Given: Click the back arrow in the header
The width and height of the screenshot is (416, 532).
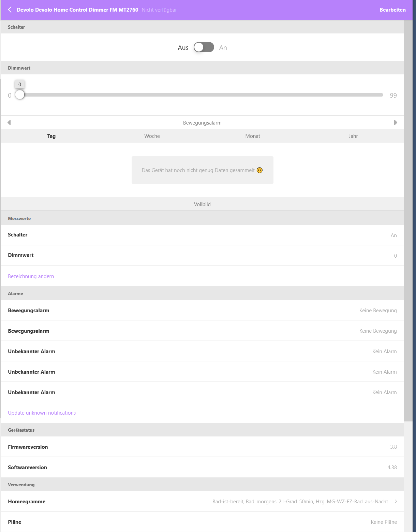Looking at the screenshot, I should click(10, 10).
